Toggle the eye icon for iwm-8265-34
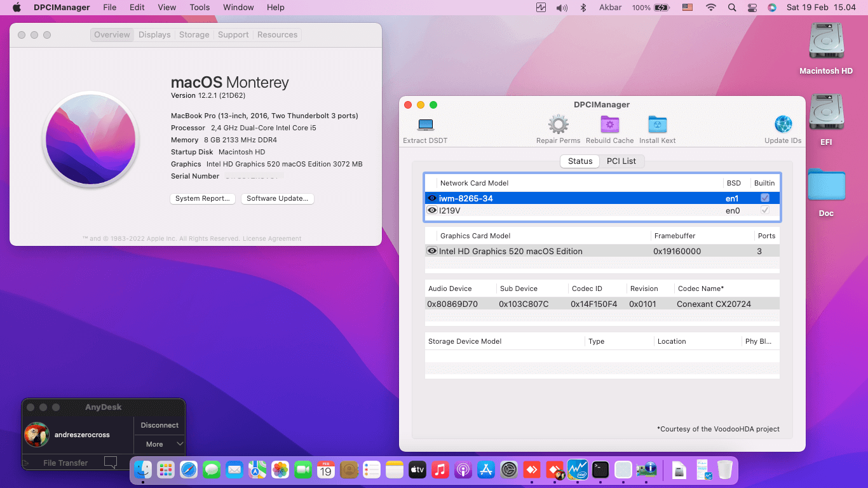Viewport: 868px width, 488px height. pos(432,198)
